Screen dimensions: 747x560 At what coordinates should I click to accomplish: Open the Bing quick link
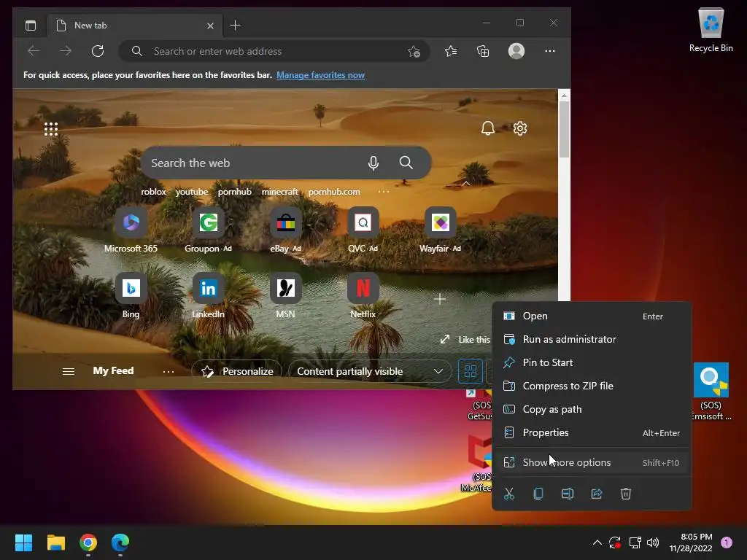(x=131, y=296)
